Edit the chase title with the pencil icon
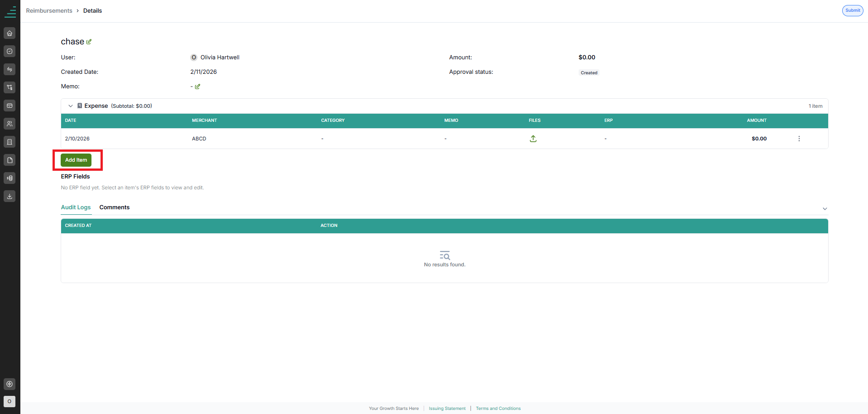868x414 pixels. pyautogui.click(x=89, y=42)
